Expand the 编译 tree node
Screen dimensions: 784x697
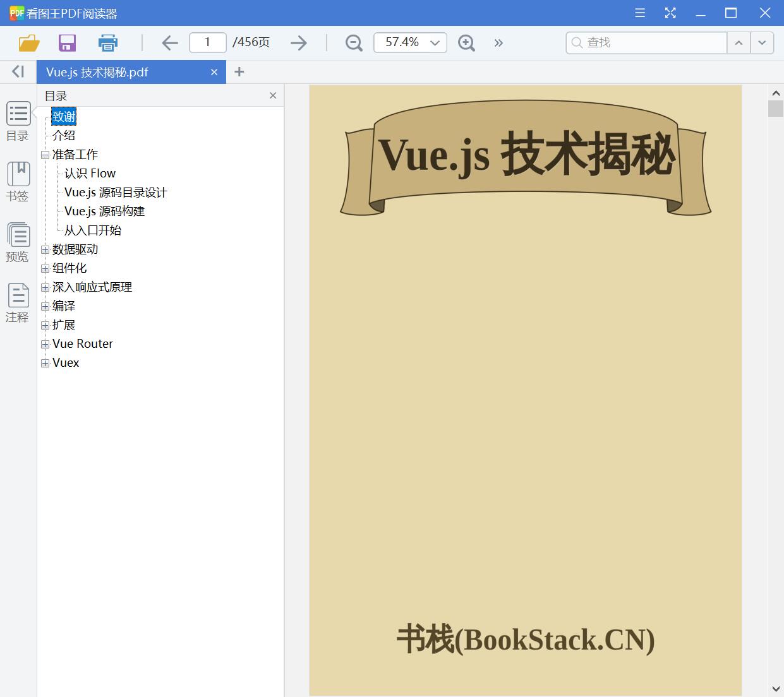(x=45, y=306)
